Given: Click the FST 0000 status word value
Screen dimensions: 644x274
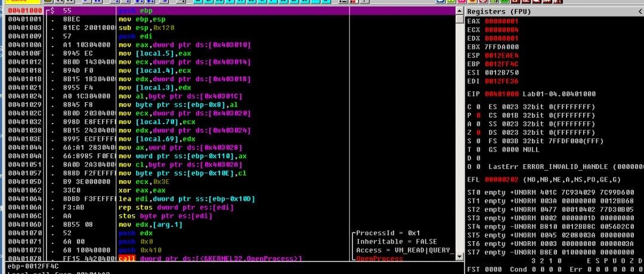Looking at the screenshot, I should (493, 269).
